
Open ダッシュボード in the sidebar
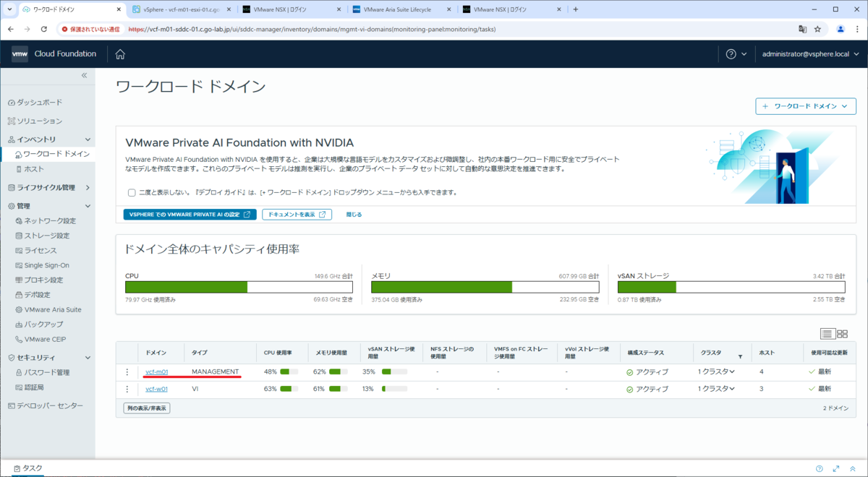coord(38,103)
